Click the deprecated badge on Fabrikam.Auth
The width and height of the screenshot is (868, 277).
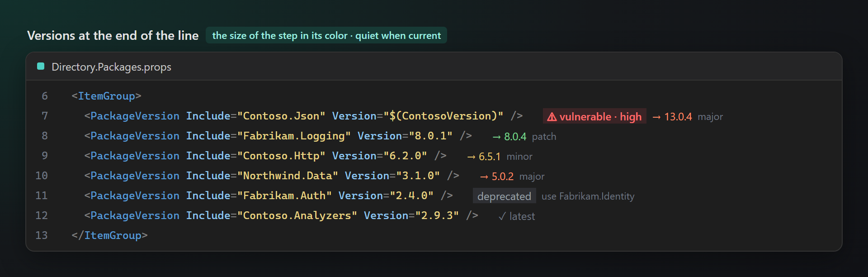coord(505,196)
